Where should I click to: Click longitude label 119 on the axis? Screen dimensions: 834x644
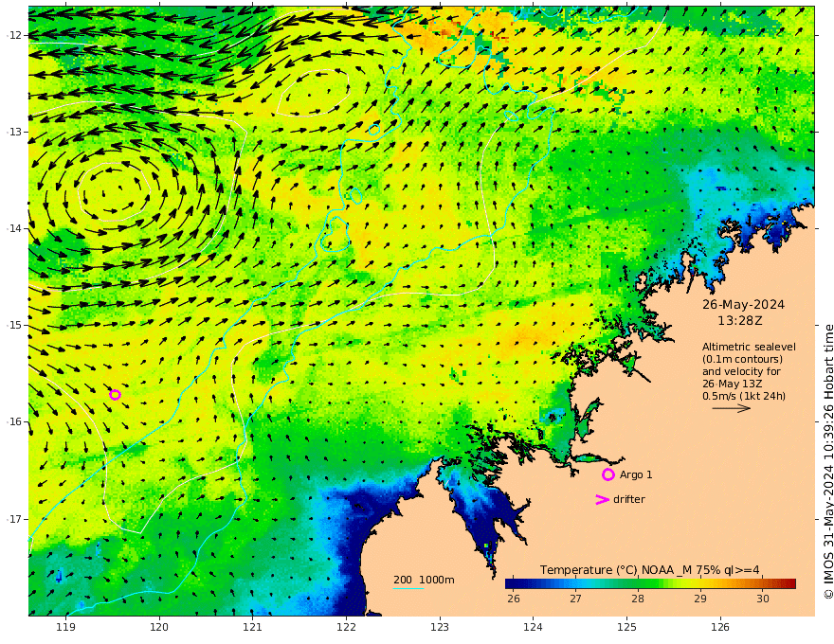66,627
